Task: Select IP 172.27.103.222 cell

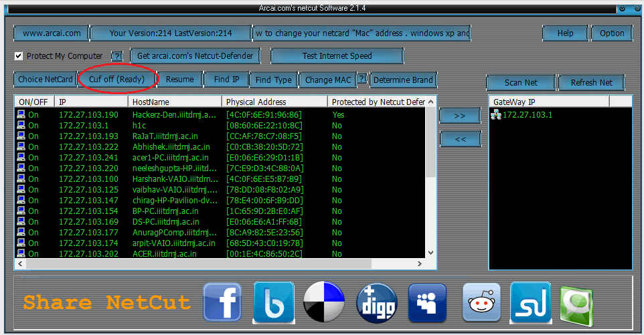Action: coord(88,147)
